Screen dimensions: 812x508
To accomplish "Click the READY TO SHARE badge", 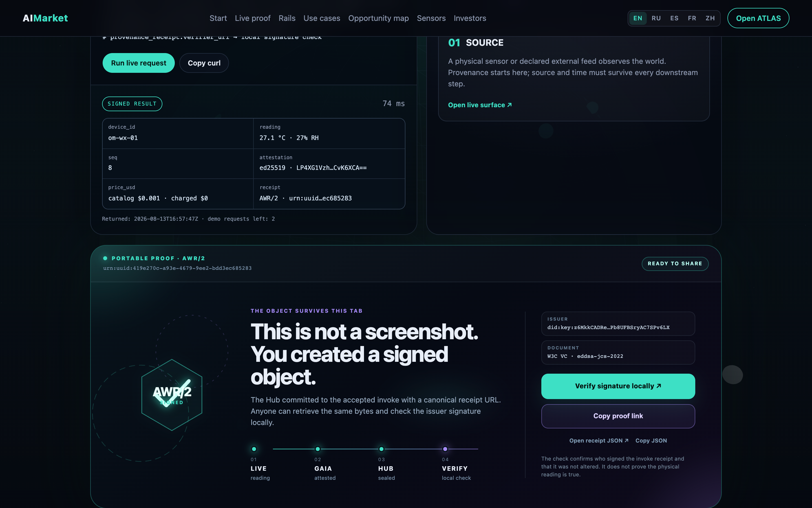I will [675, 264].
